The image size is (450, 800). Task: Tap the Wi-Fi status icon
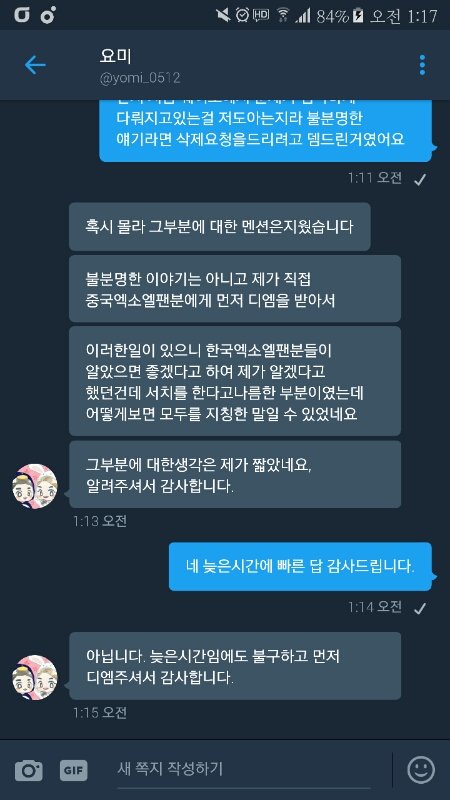284,15
